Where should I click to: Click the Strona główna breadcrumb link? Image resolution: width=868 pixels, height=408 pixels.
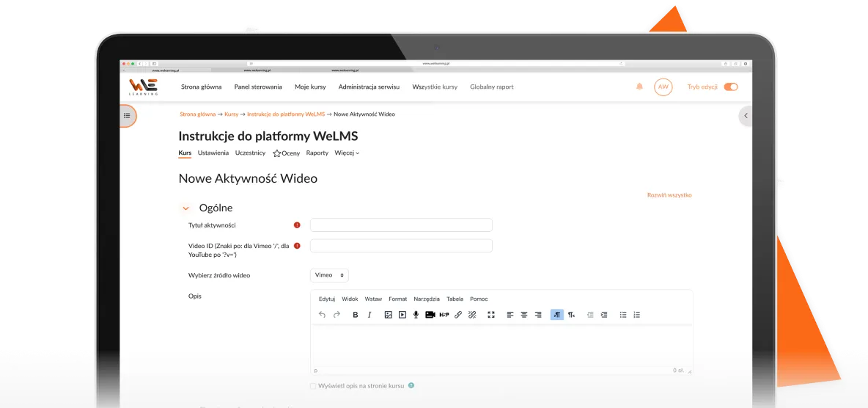(x=198, y=114)
